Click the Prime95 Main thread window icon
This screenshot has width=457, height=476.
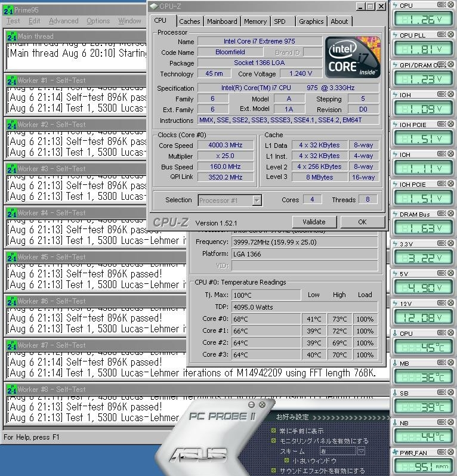pos(12,36)
